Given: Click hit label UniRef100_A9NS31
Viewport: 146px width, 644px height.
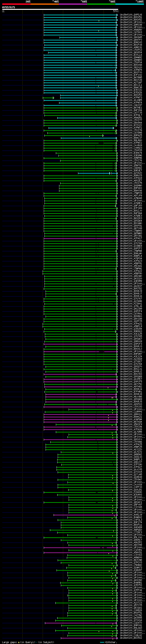Looking at the screenshot, I should [x=131, y=48].
